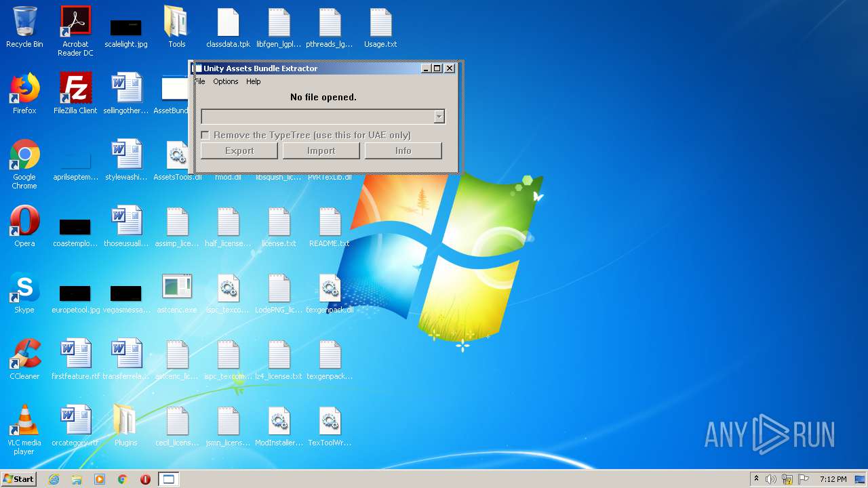Image resolution: width=868 pixels, height=488 pixels.
Task: Open the Help menu
Action: (x=253, y=81)
